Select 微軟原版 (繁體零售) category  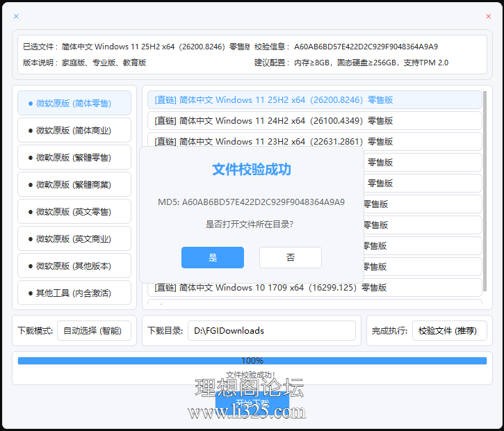tap(74, 158)
